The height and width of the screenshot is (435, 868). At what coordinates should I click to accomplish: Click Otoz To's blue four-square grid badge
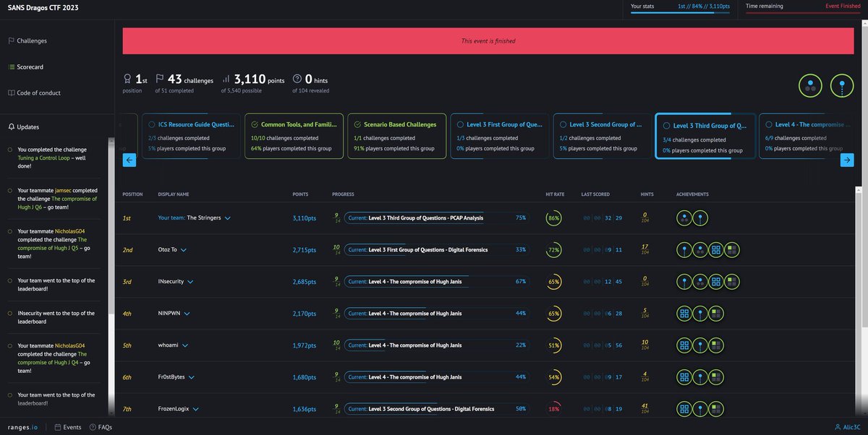[715, 250]
